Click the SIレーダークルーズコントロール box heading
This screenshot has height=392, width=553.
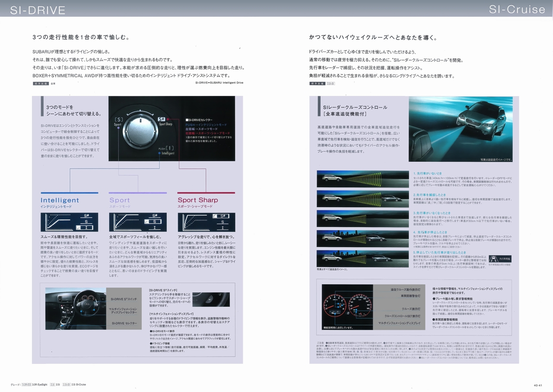355,110
